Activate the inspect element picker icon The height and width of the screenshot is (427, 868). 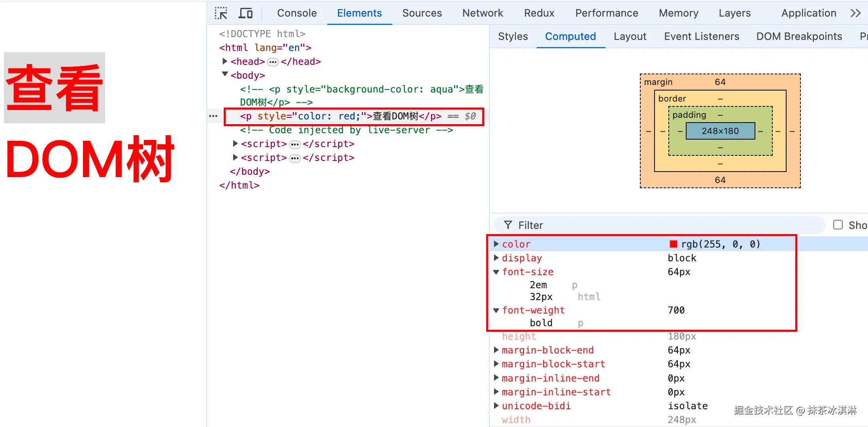coord(221,13)
